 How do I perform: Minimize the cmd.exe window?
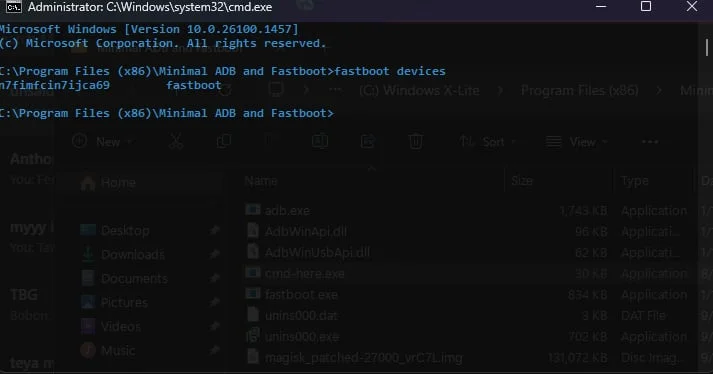pyautogui.click(x=601, y=6)
